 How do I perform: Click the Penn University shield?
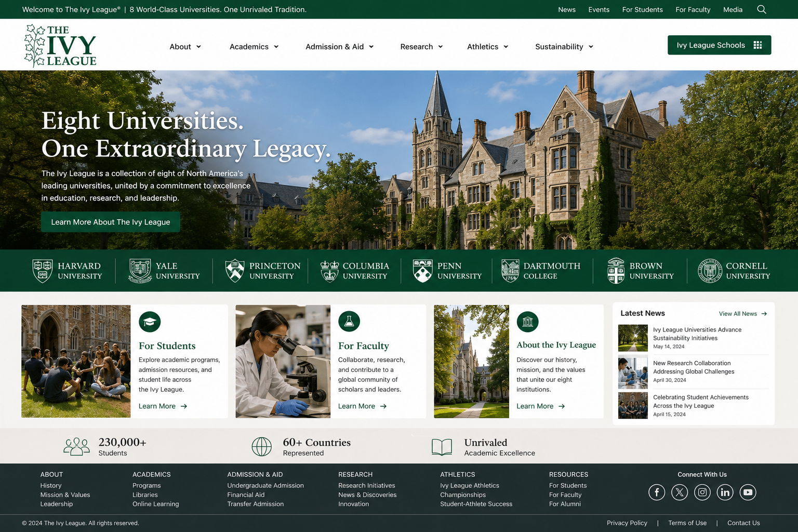tap(423, 271)
